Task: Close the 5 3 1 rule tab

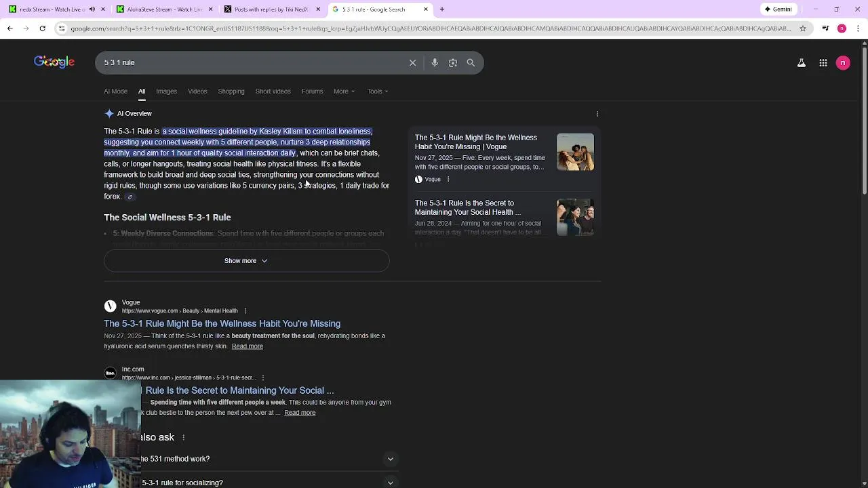Action: click(426, 9)
